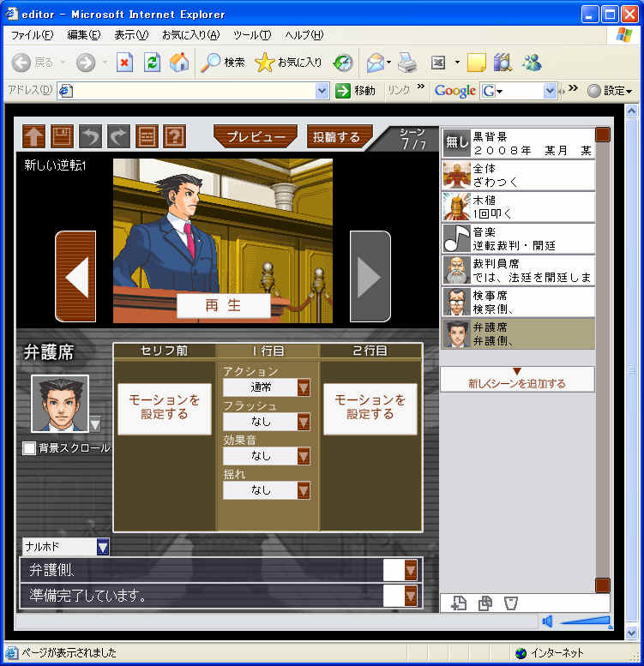Click the duplicate scene icon
Screen dimensions: 644x666
[x=485, y=603]
